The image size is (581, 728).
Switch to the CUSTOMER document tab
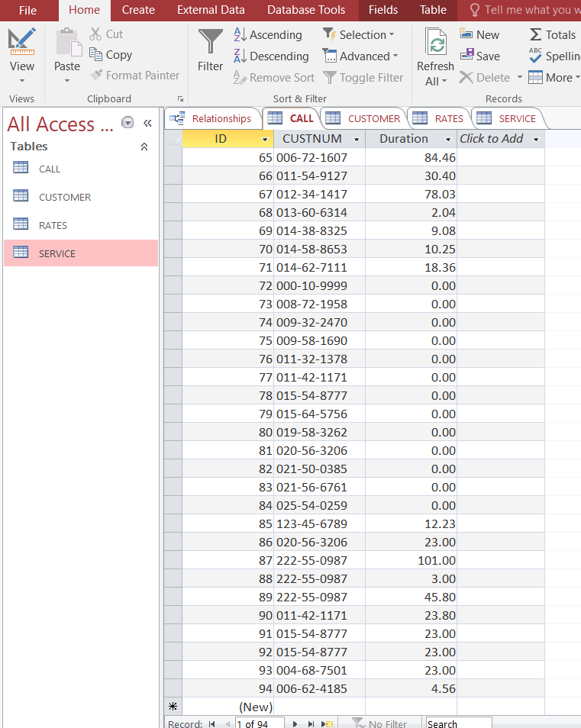[x=364, y=118]
